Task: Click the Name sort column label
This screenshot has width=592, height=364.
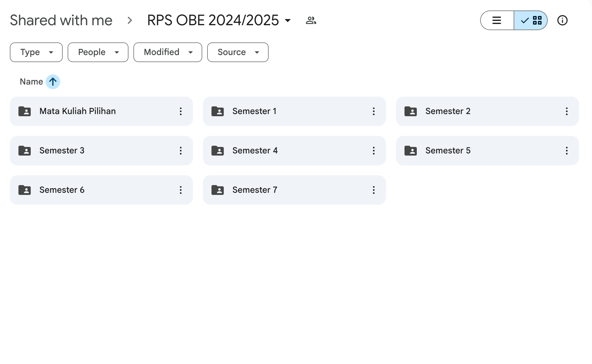Action: click(31, 82)
